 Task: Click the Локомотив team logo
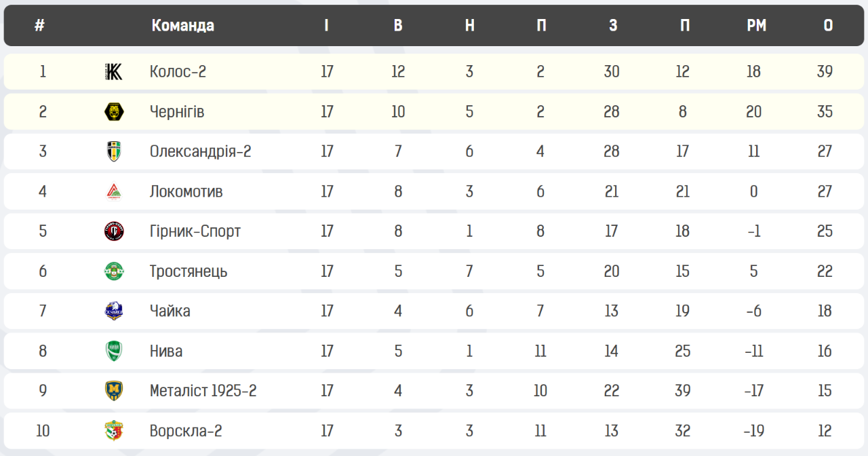[114, 191]
